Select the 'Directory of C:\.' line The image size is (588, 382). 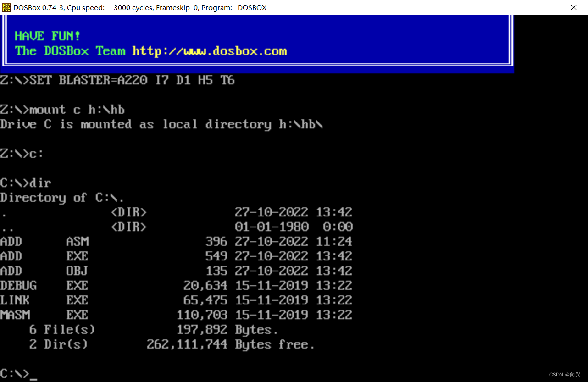[x=62, y=198]
